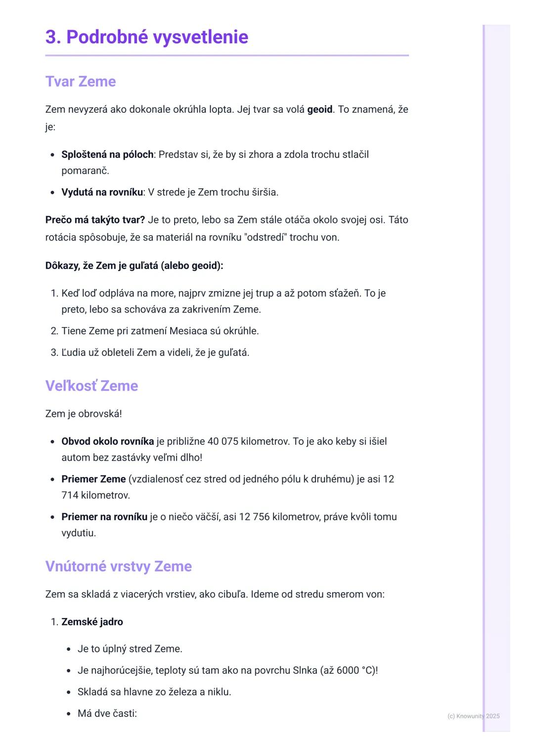Click the "Veľkosť Zeme" section heading

pyautogui.click(x=91, y=386)
